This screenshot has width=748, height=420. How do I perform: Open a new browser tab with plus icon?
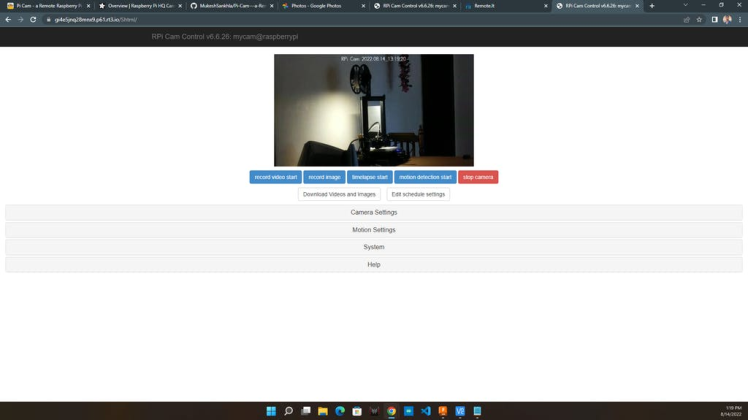(652, 6)
